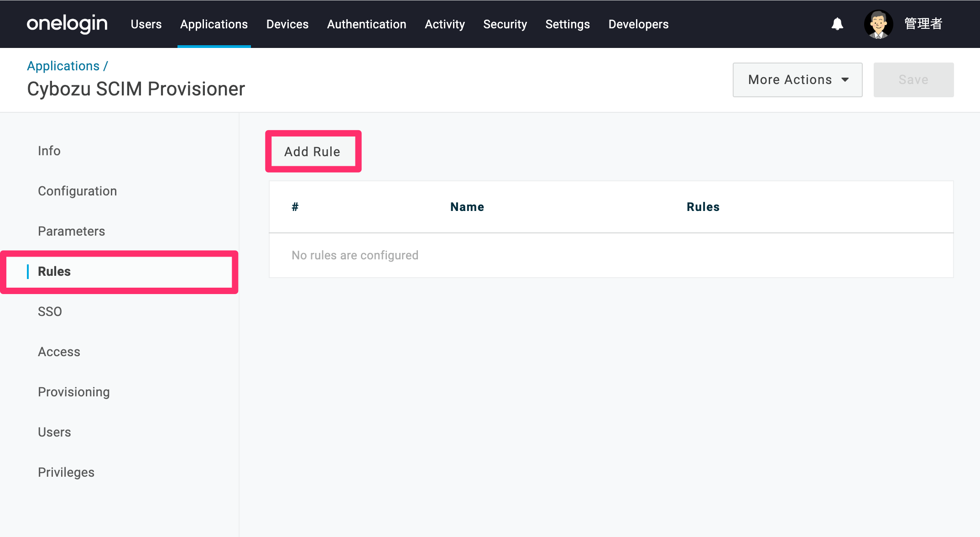Open the notifications bell icon
The image size is (980, 537).
(837, 24)
